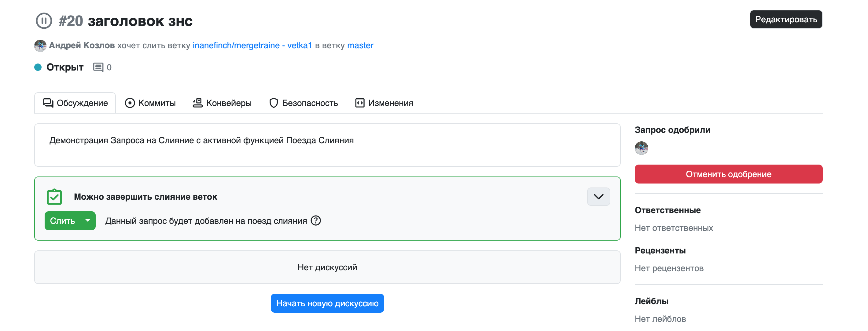
Task: Click Начать новую дискуссию button
Action: (327, 303)
